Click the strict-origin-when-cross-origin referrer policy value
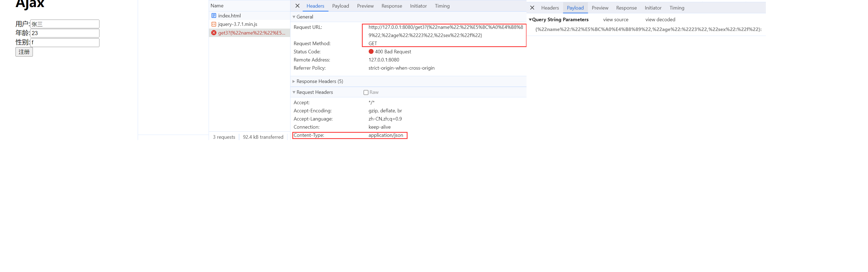 click(x=401, y=68)
